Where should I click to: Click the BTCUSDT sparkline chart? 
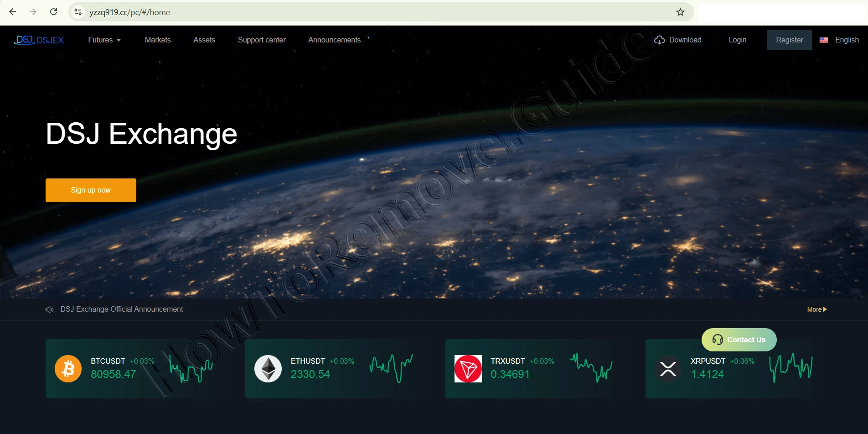(191, 369)
